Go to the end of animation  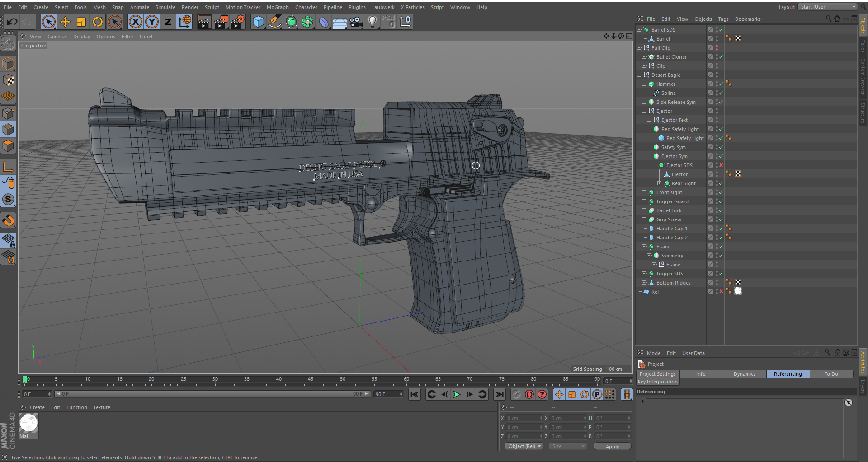[x=500, y=394]
